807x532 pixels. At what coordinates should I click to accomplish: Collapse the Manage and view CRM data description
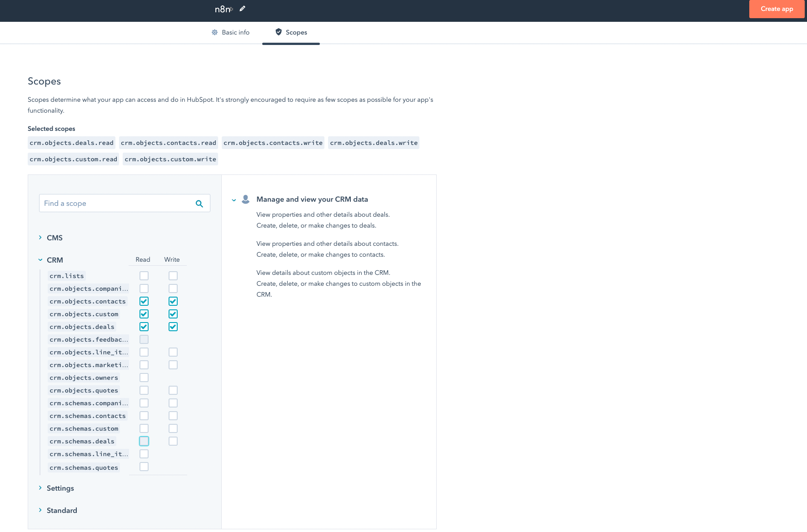pos(234,199)
